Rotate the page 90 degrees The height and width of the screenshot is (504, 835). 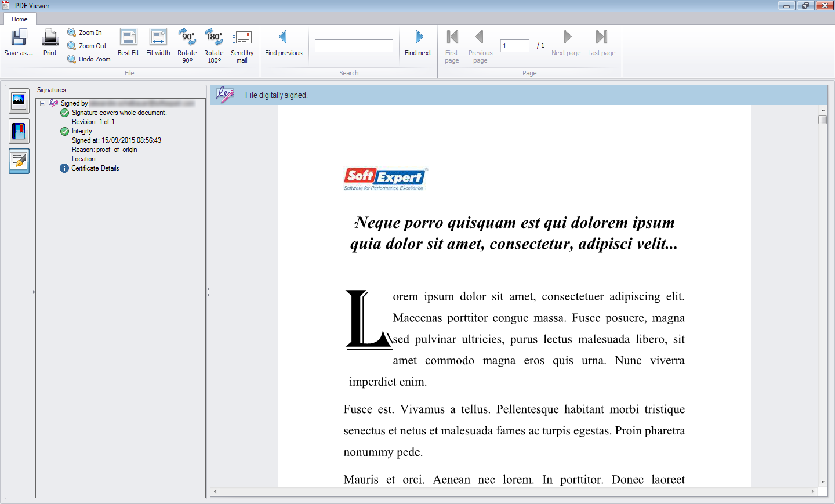[x=187, y=37]
